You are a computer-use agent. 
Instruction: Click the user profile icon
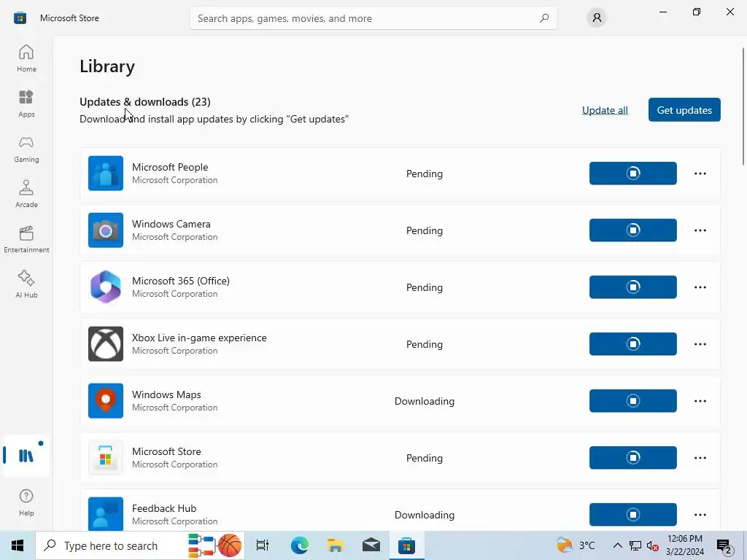(597, 18)
